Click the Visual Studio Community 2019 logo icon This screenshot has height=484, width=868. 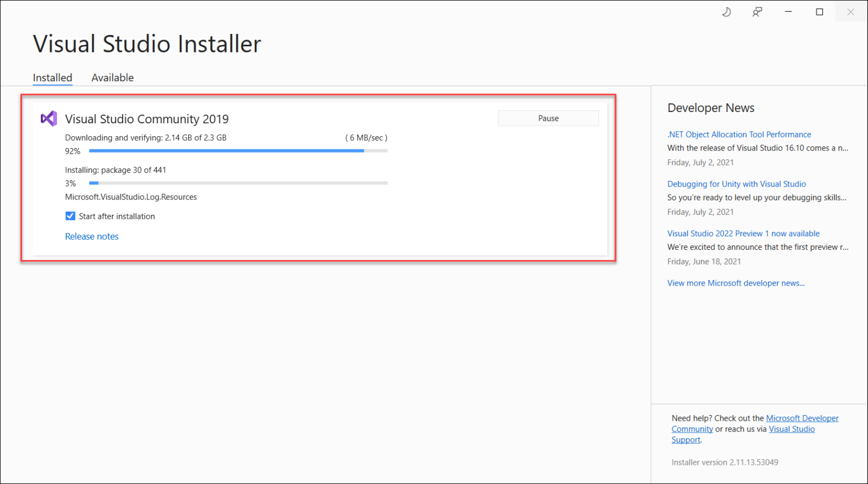pyautogui.click(x=49, y=119)
